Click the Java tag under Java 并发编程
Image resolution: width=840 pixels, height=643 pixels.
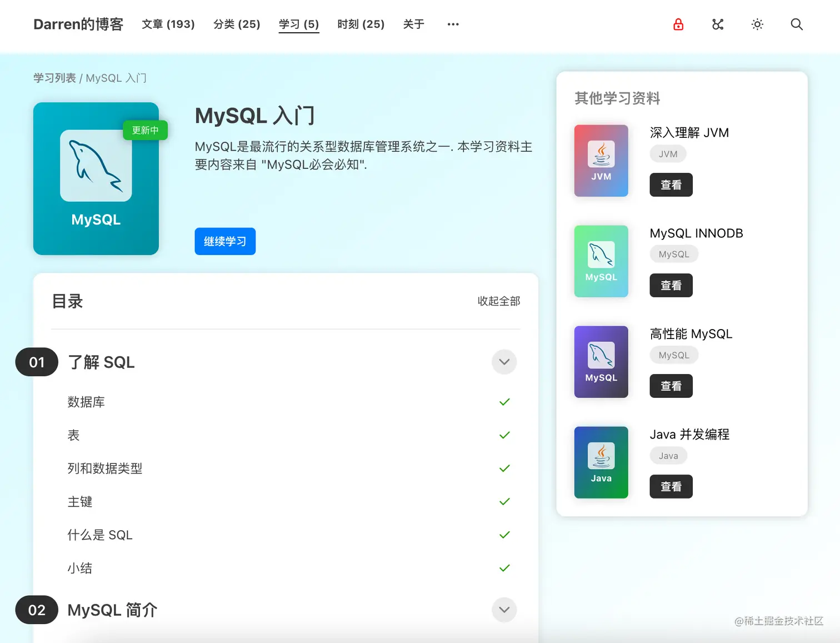[x=668, y=456]
